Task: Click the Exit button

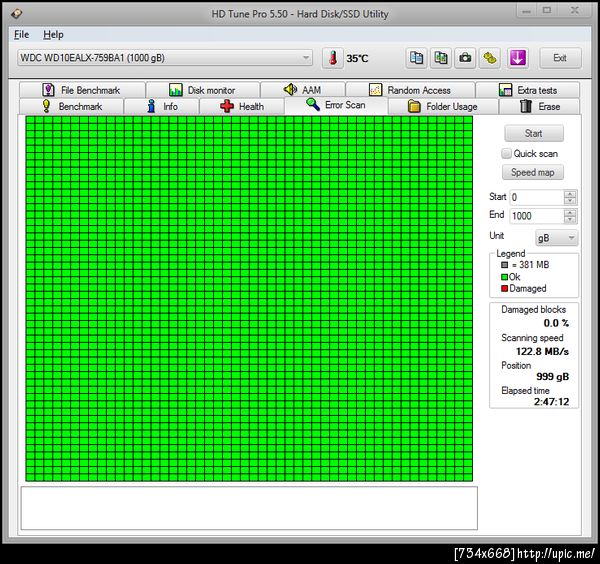Action: (x=560, y=58)
